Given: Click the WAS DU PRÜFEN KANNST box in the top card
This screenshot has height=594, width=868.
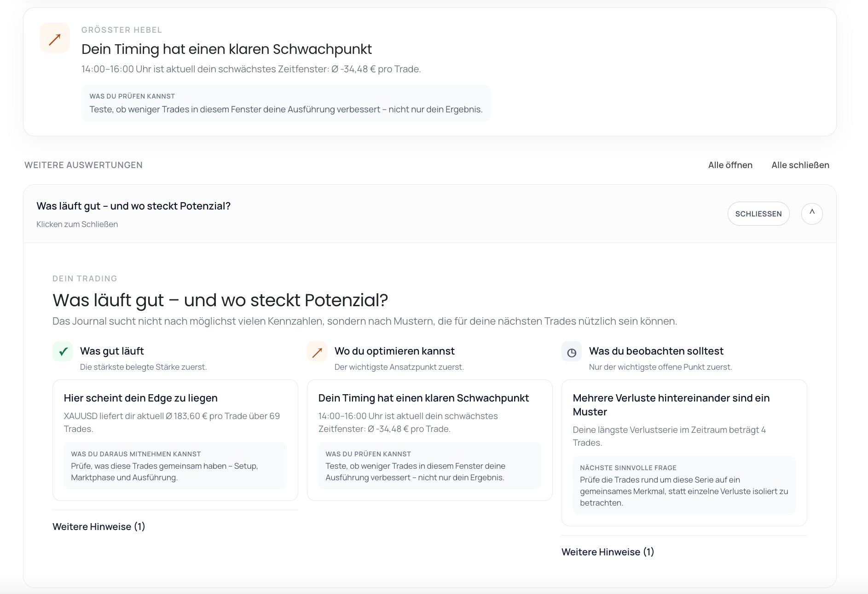Looking at the screenshot, I should (286, 103).
